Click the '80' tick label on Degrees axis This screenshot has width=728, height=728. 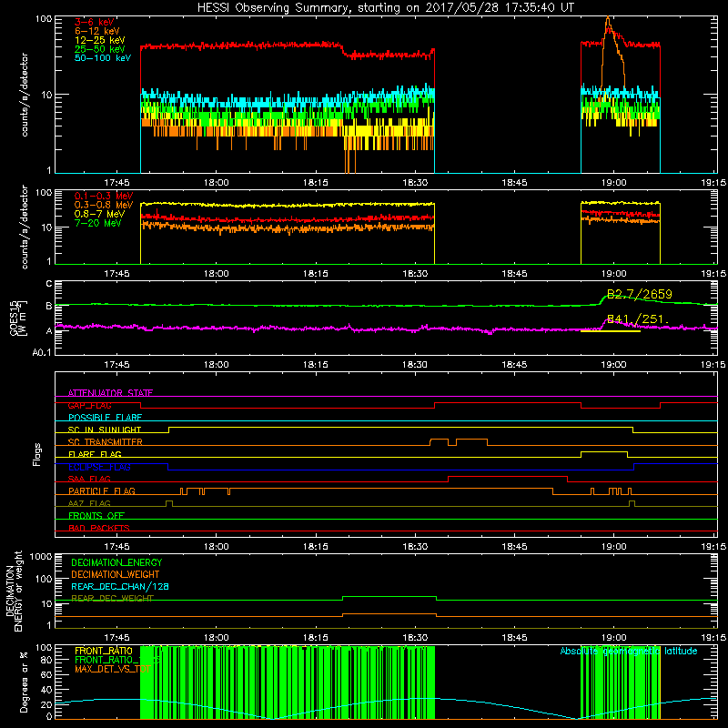click(46, 660)
